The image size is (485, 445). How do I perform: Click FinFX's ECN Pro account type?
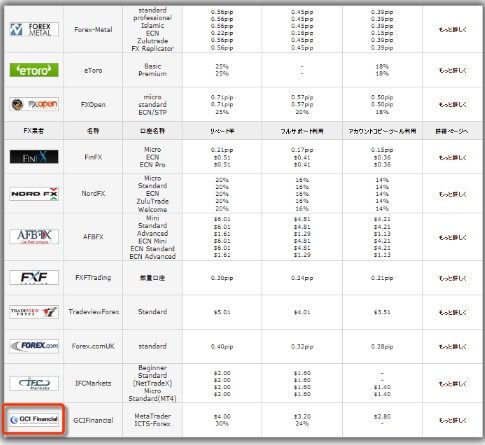coord(152,165)
